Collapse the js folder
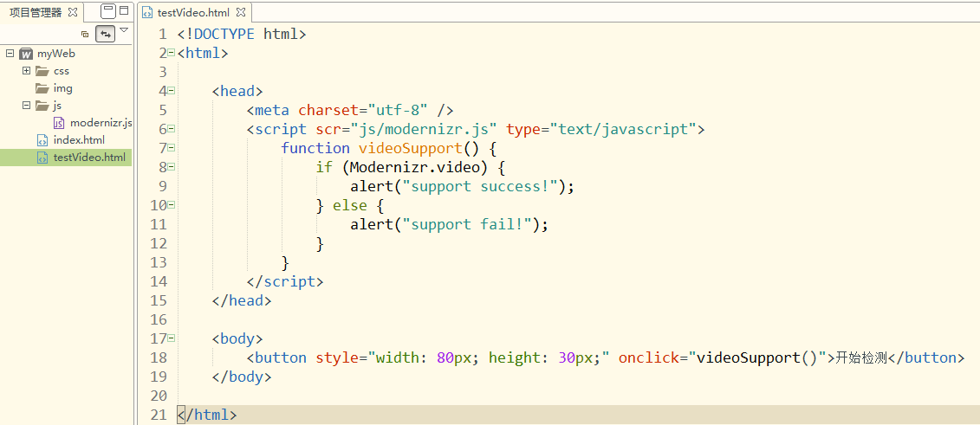Image resolution: width=980 pixels, height=425 pixels. click(26, 105)
